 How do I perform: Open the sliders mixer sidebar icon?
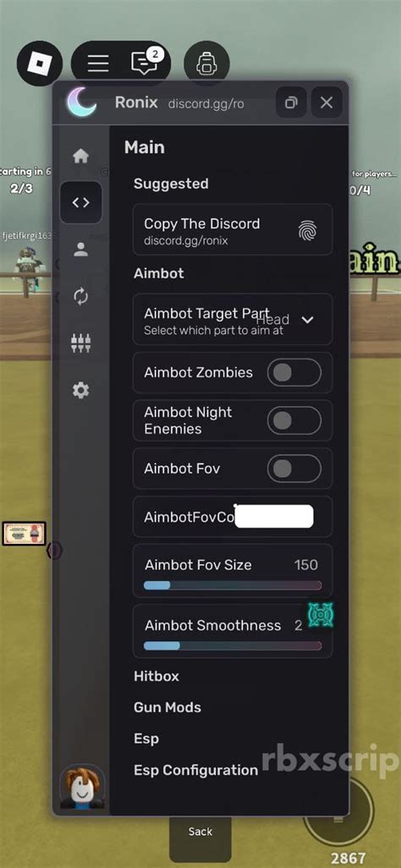coord(81,343)
